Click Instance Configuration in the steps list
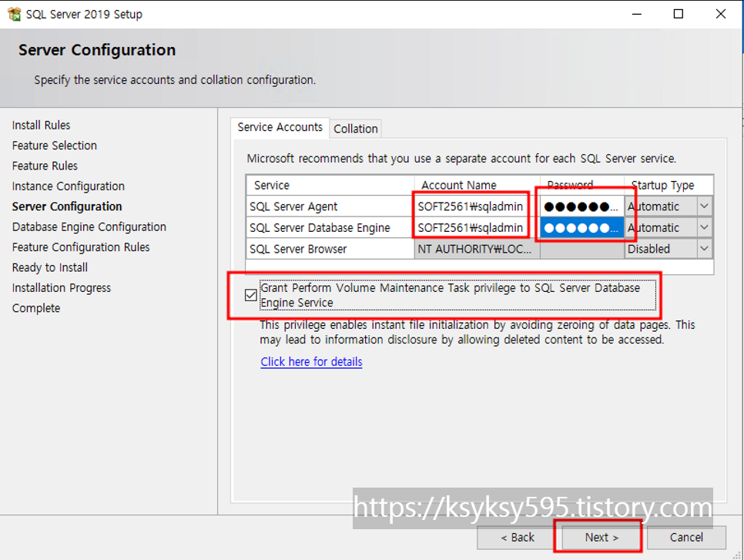744x560 pixels. [68, 186]
